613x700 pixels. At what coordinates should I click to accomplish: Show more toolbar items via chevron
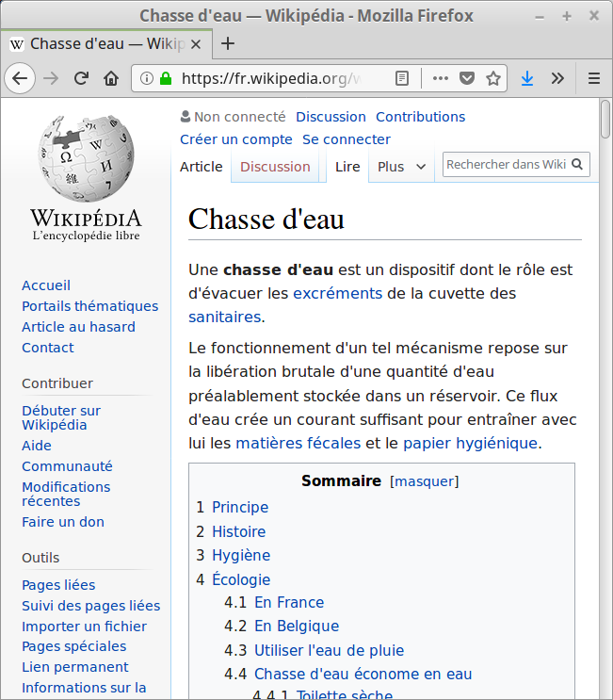pyautogui.click(x=557, y=79)
